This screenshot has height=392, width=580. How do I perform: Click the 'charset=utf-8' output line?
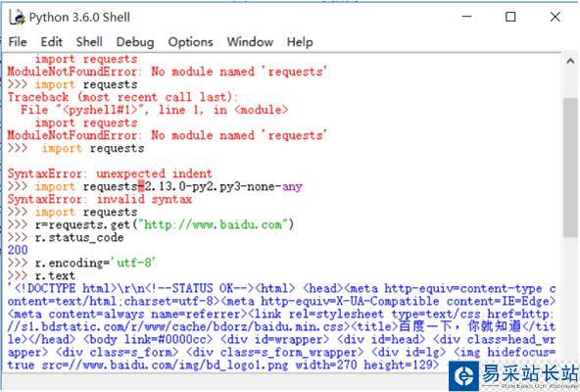281,301
